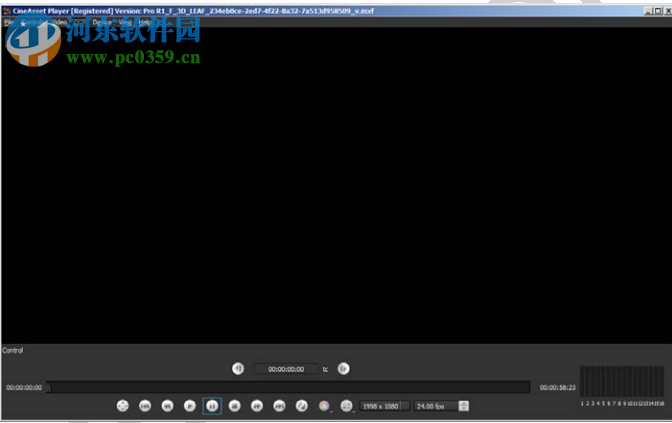Step forward one frame button
Image resolution: width=672 pixels, height=423 pixels.
(x=343, y=369)
